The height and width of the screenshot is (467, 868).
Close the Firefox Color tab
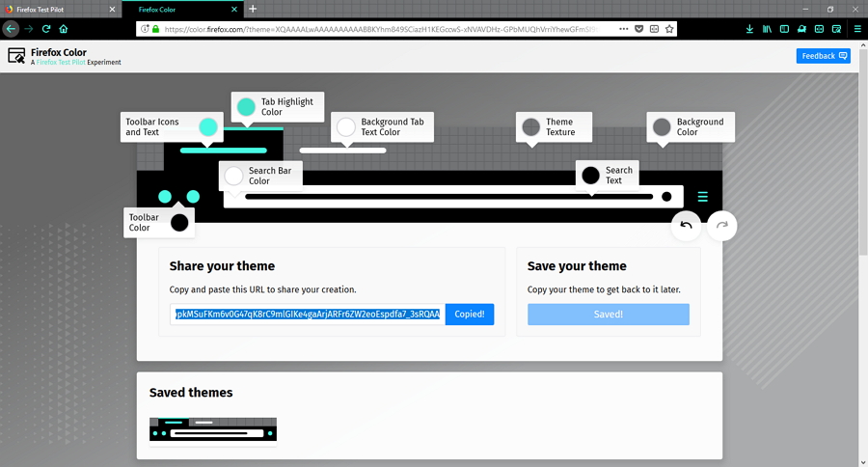pyautogui.click(x=234, y=10)
